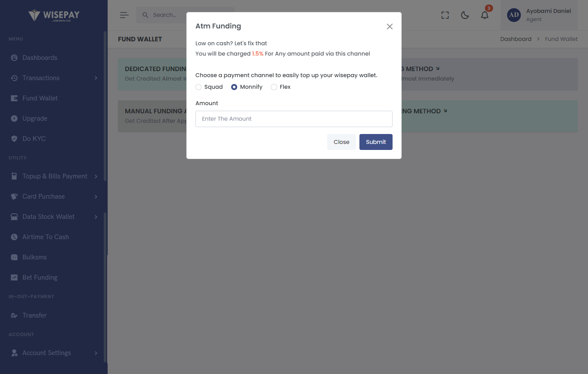This screenshot has height=374, width=588.
Task: Enter fullscreen using the expand icon
Action: [445, 15]
